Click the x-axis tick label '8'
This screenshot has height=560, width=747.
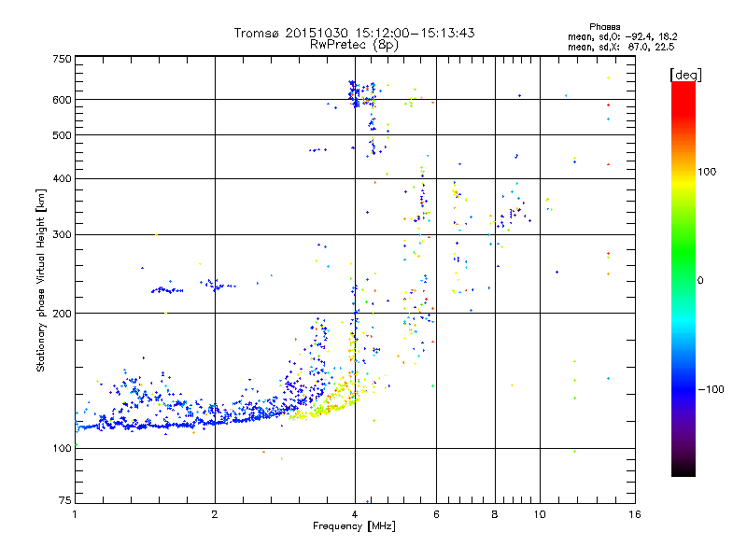(x=495, y=514)
